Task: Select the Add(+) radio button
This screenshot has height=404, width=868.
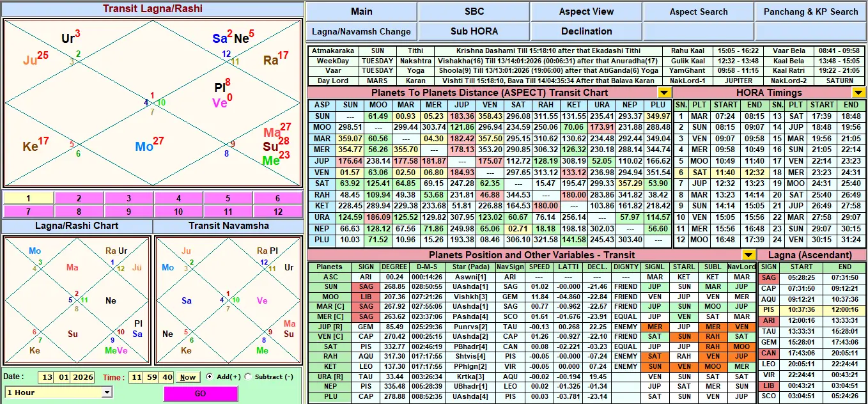Action: [x=209, y=377]
